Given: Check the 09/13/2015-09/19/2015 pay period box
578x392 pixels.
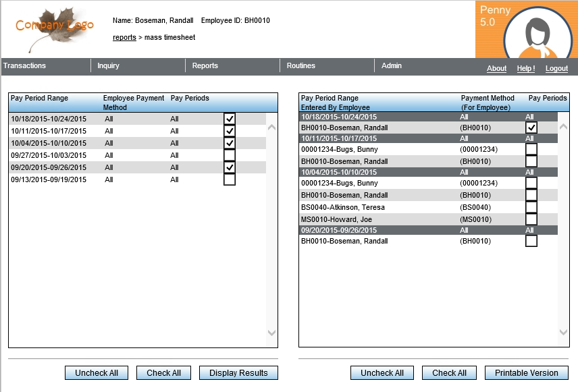Looking at the screenshot, I should (x=230, y=179).
